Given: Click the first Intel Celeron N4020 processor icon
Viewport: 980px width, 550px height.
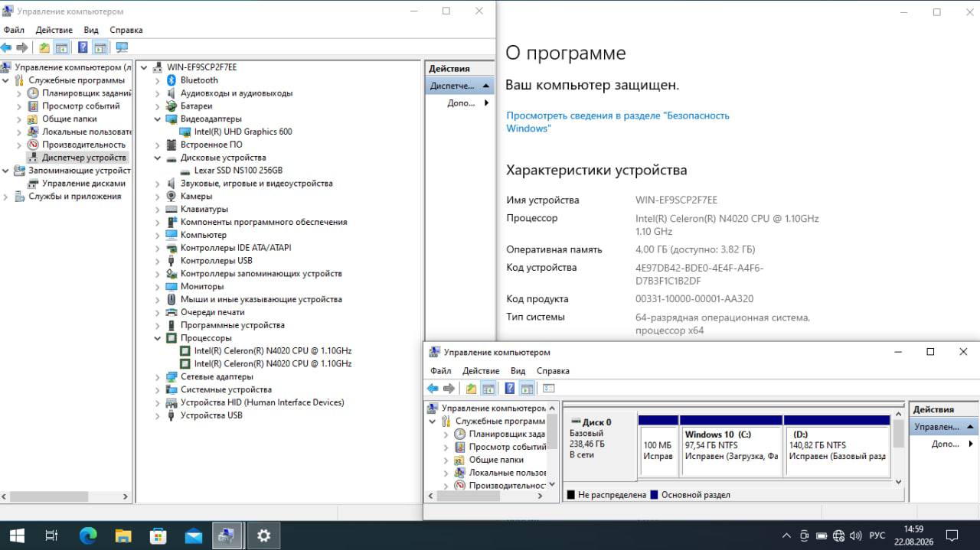Looking at the screenshot, I should [x=186, y=350].
